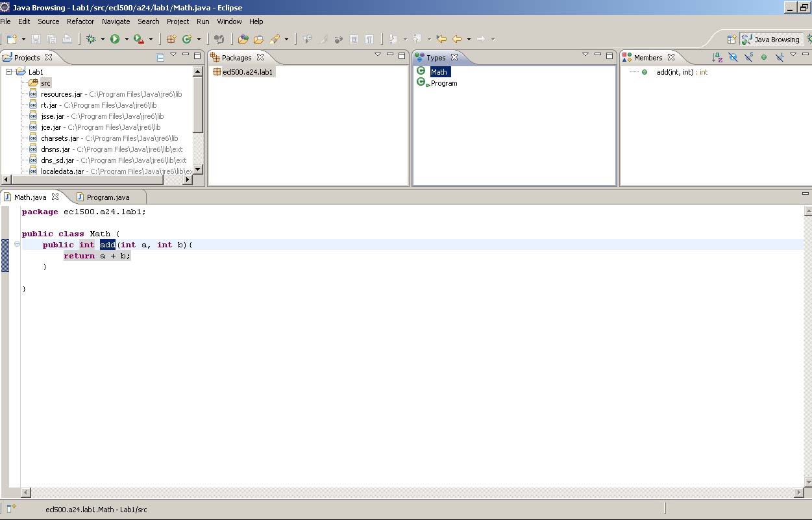Open the Packages view menu triangle
The width and height of the screenshot is (812, 520).
click(378, 55)
